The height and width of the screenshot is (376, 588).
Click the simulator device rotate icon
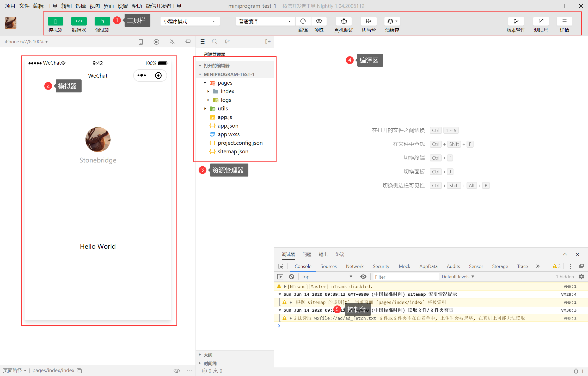pos(141,42)
